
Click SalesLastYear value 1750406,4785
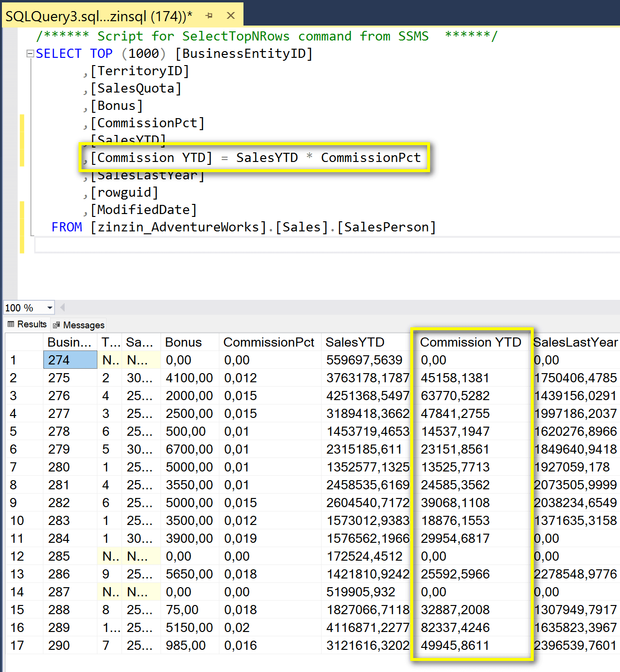[x=575, y=378]
